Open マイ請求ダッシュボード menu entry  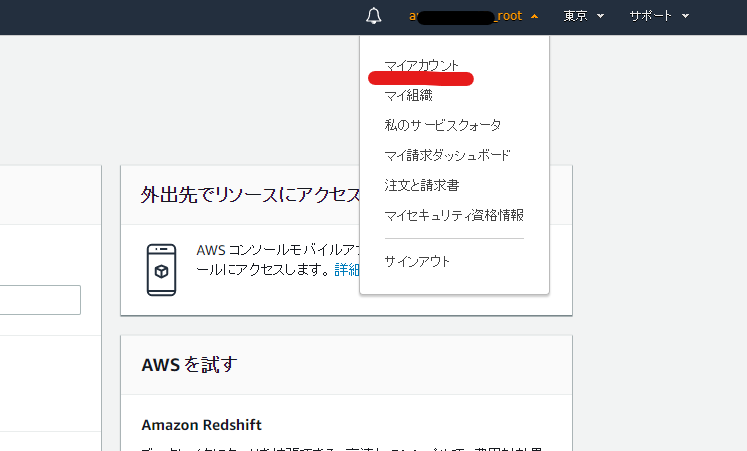tap(447, 155)
